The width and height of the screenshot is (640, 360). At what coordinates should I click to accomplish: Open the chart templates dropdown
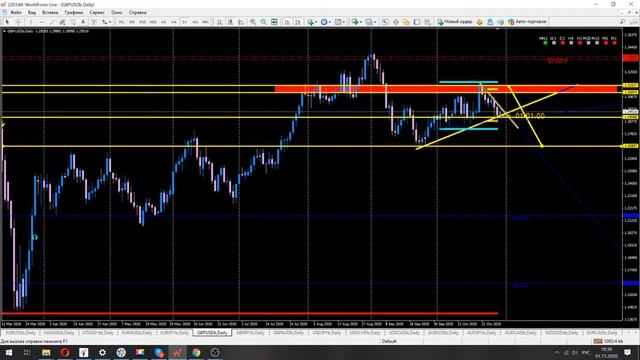coord(340,22)
